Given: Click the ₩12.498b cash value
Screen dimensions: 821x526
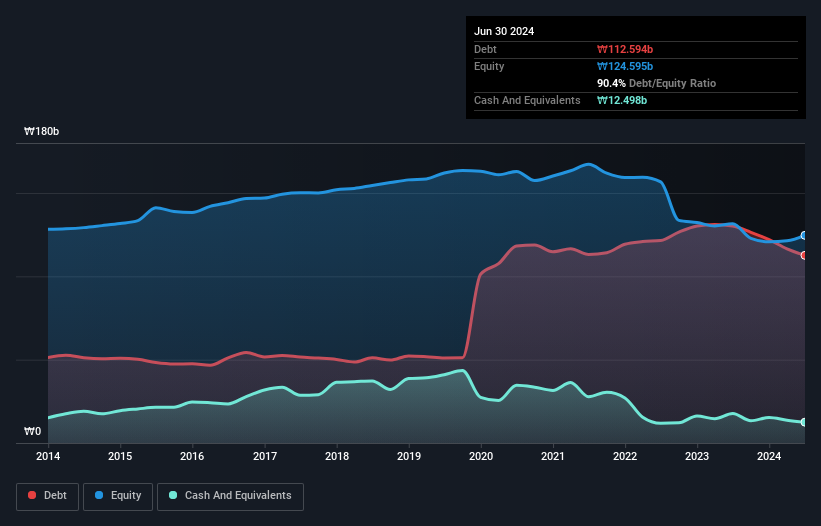Looking at the screenshot, I should point(622,100).
